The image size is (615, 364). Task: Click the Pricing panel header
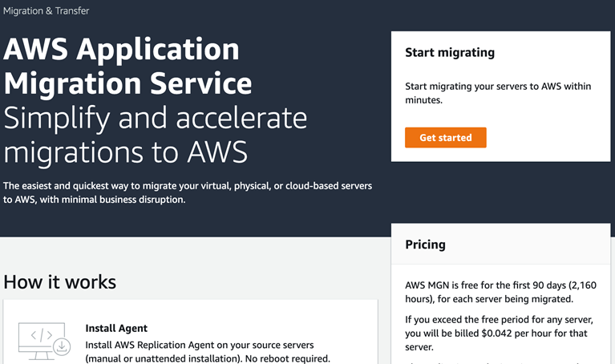point(501,245)
